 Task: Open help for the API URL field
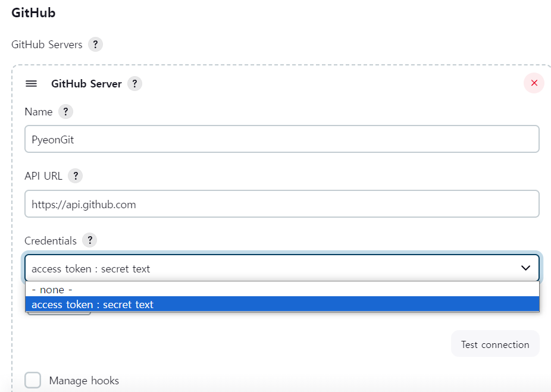75,175
